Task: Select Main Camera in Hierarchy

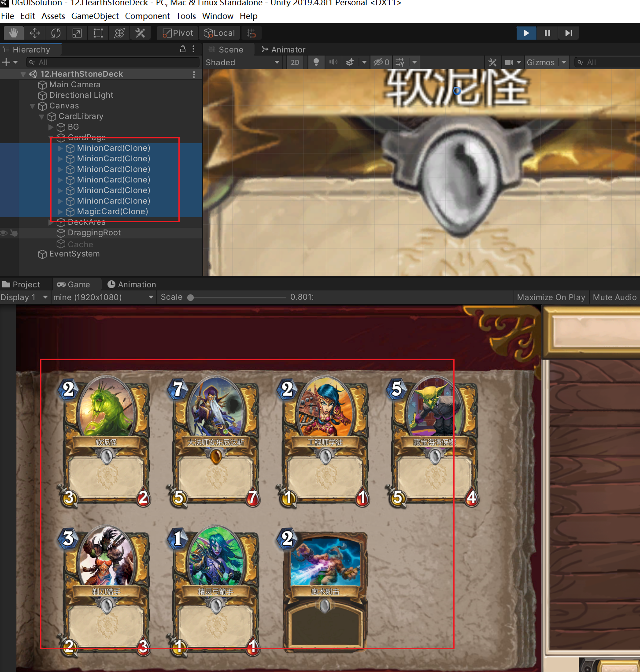Action: point(74,85)
